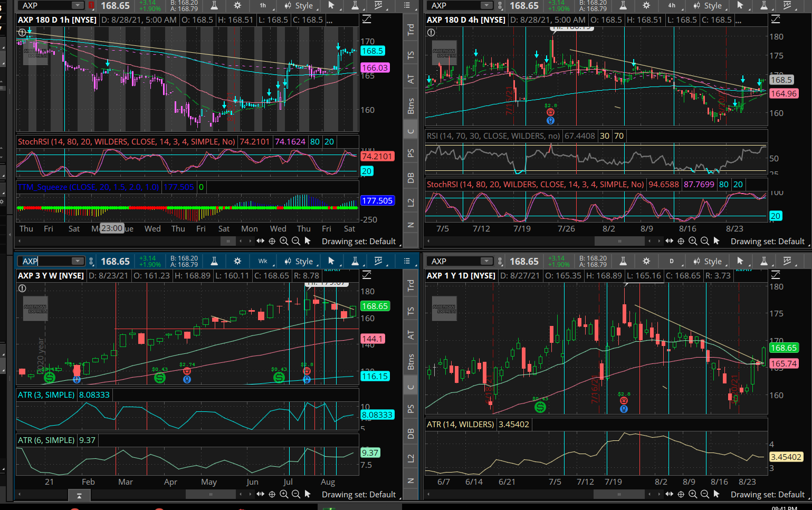Click the chart mode icon beside daily chart header
This screenshot has height=510, width=812.
[776, 275]
